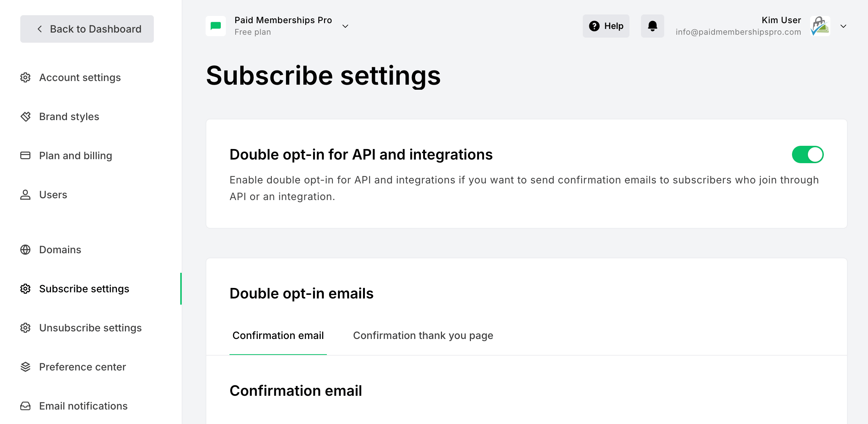This screenshot has height=424, width=868.
Task: Click the Unsubscribe settings gear icon
Action: click(x=25, y=328)
